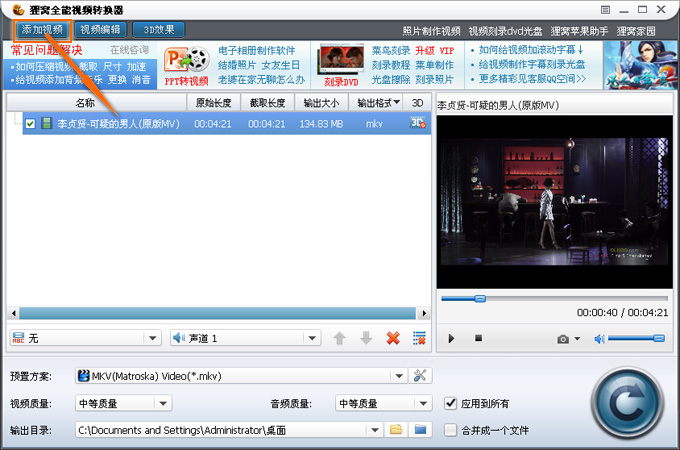Screen dimensions: 680x450
Task: Click the move up arrow icon
Action: tap(340, 338)
